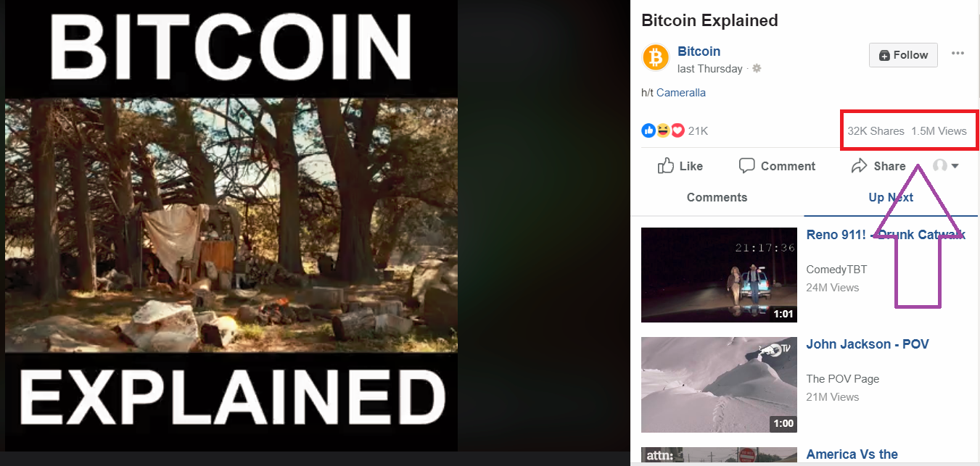Viewport: 980px width, 466px height.
Task: Open the America Vs the video title
Action: pyautogui.click(x=852, y=454)
